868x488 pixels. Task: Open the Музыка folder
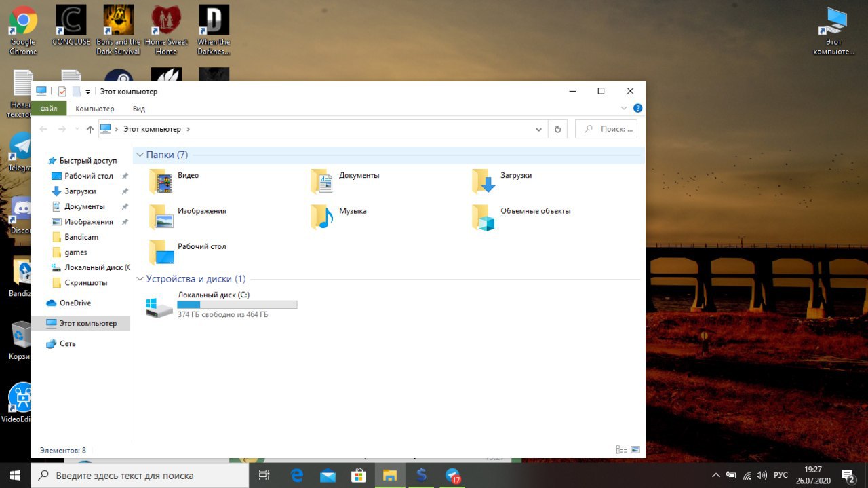(338, 216)
